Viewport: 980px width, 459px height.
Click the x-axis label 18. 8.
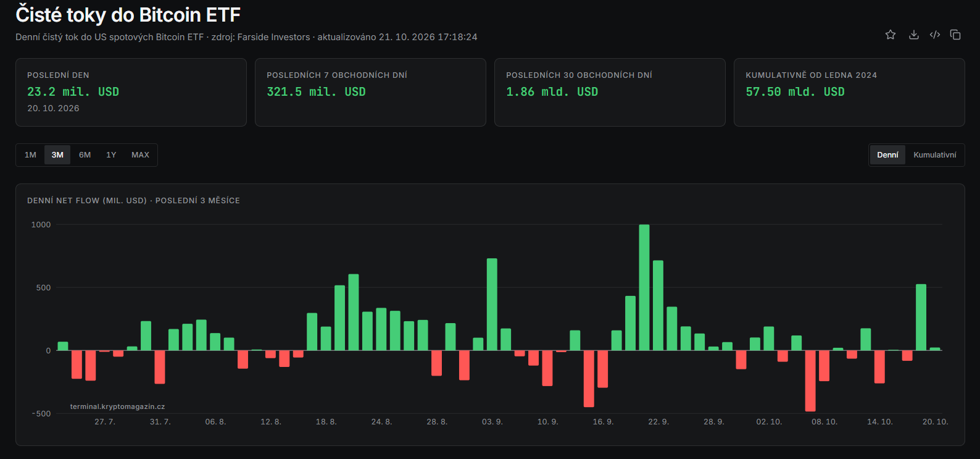pyautogui.click(x=326, y=422)
